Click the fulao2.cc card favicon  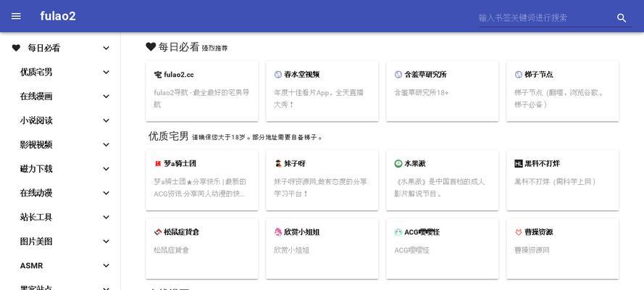tap(158, 75)
